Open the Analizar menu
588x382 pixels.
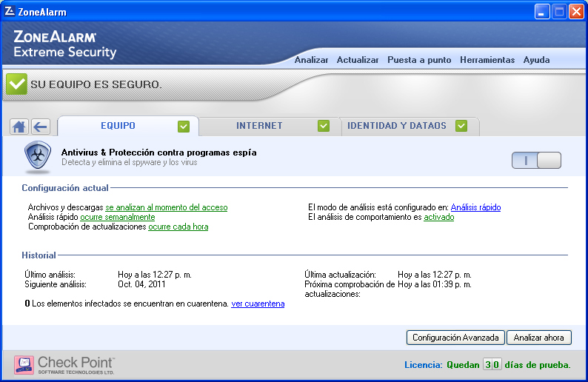pos(311,60)
